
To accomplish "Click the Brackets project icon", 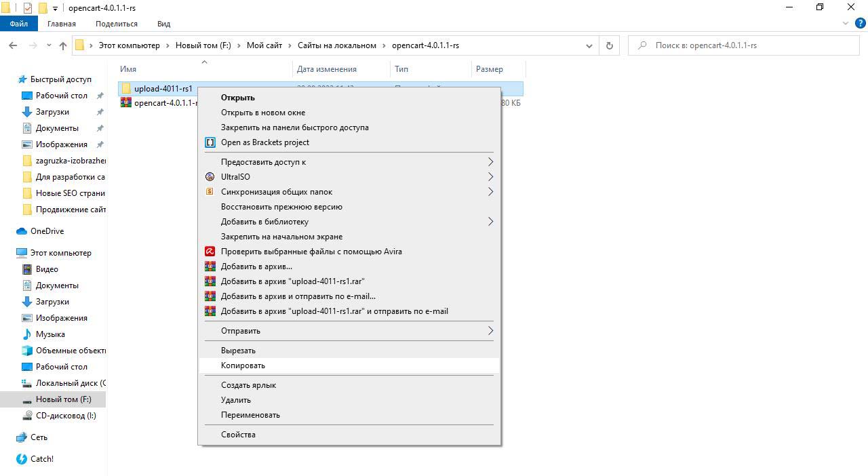I will point(210,142).
